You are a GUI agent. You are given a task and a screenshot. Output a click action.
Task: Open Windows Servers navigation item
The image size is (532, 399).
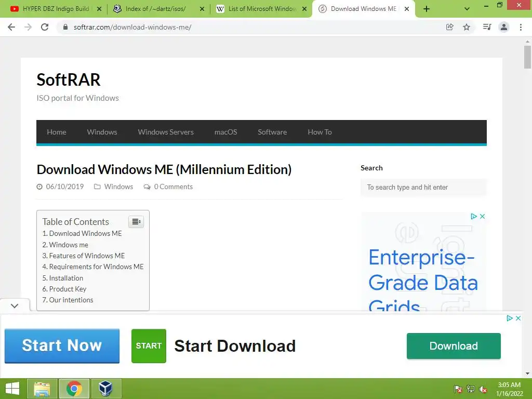click(166, 132)
